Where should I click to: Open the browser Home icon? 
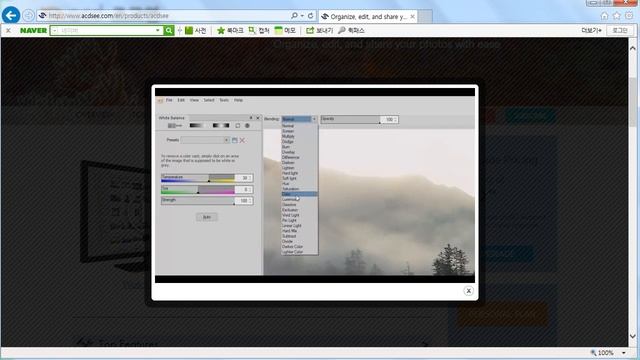[604, 16]
